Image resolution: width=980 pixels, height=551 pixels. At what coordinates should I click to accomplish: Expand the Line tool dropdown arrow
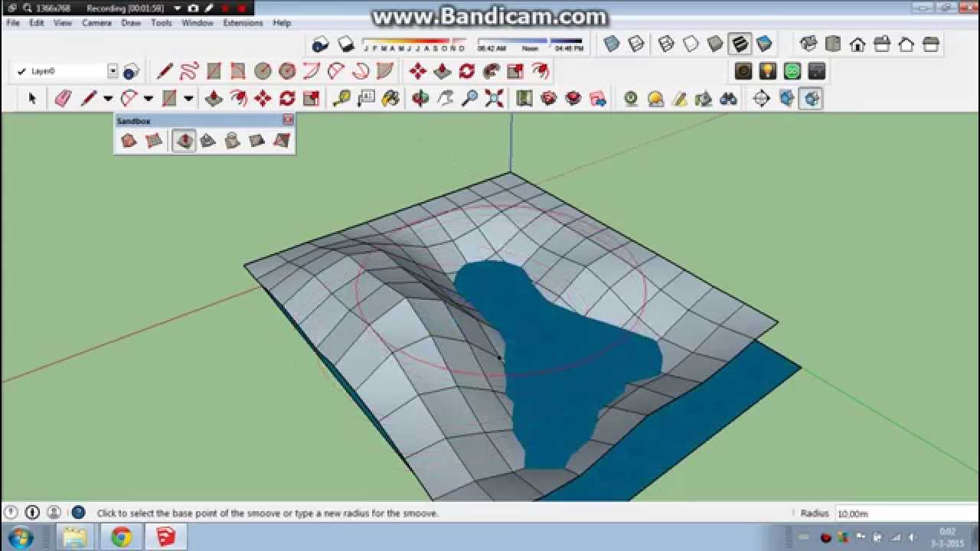point(108,98)
